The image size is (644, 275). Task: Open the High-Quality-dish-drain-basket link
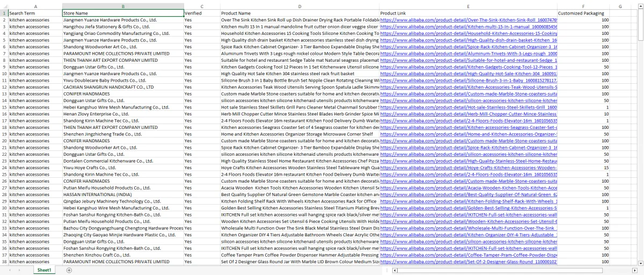click(469, 40)
